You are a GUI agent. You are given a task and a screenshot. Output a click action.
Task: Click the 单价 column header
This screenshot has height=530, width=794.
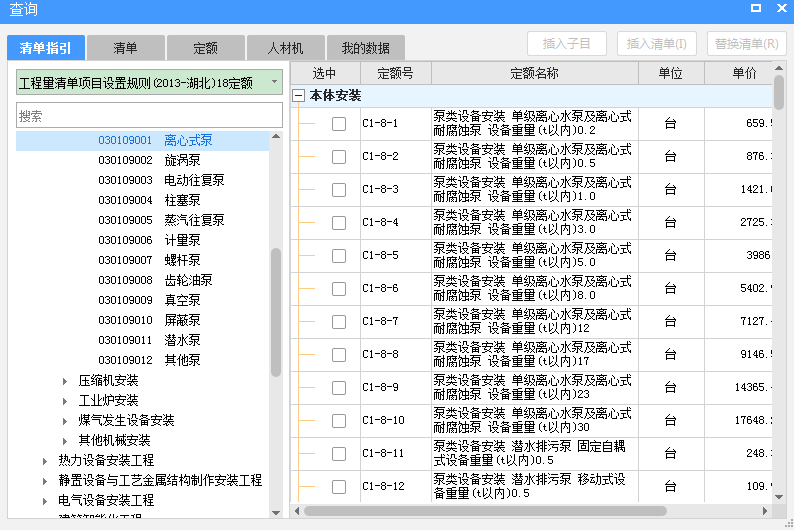click(x=739, y=73)
